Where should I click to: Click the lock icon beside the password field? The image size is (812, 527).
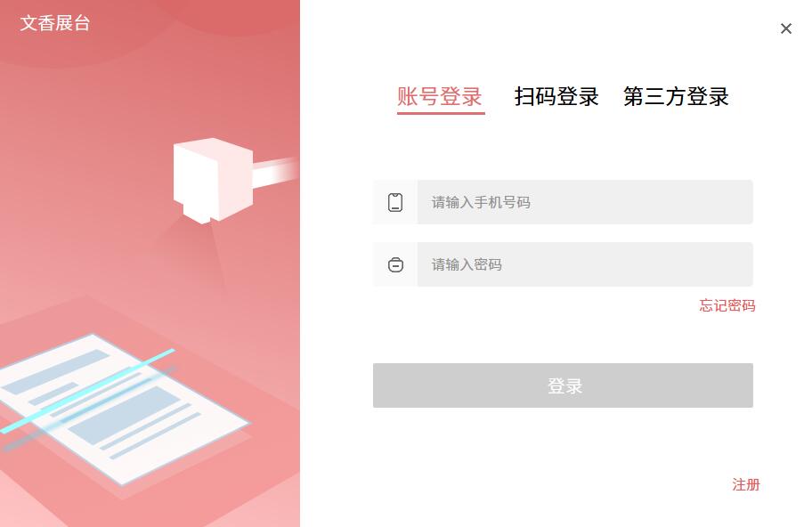click(395, 264)
